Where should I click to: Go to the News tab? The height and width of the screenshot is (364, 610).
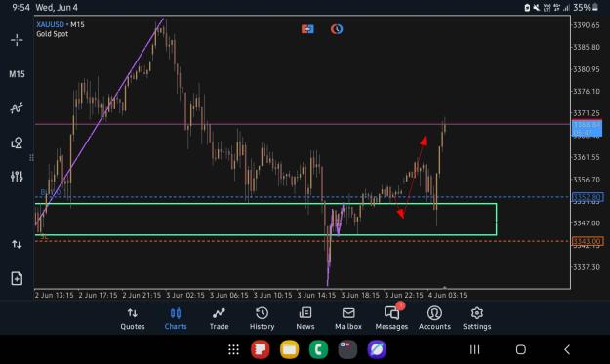tap(305, 319)
